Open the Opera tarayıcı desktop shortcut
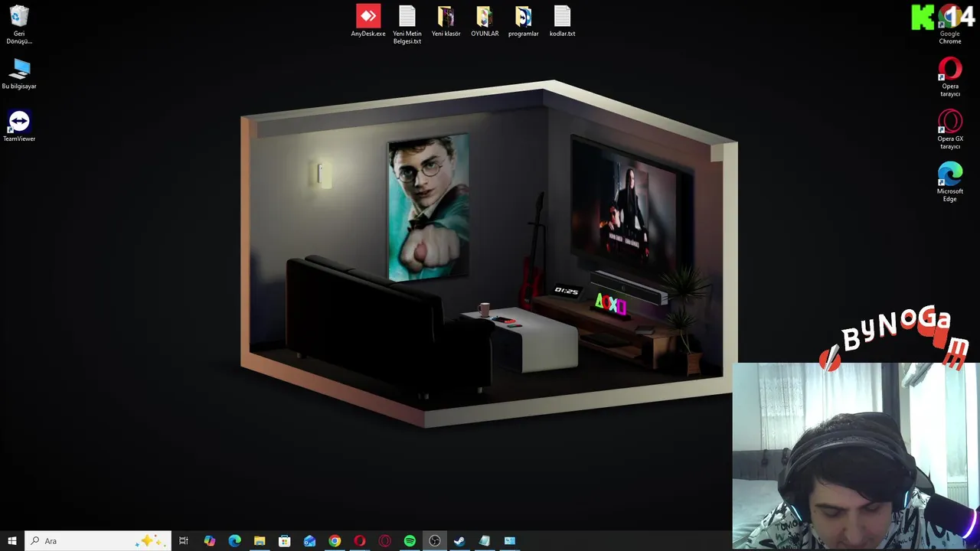The width and height of the screenshot is (980, 551). pyautogui.click(x=950, y=77)
